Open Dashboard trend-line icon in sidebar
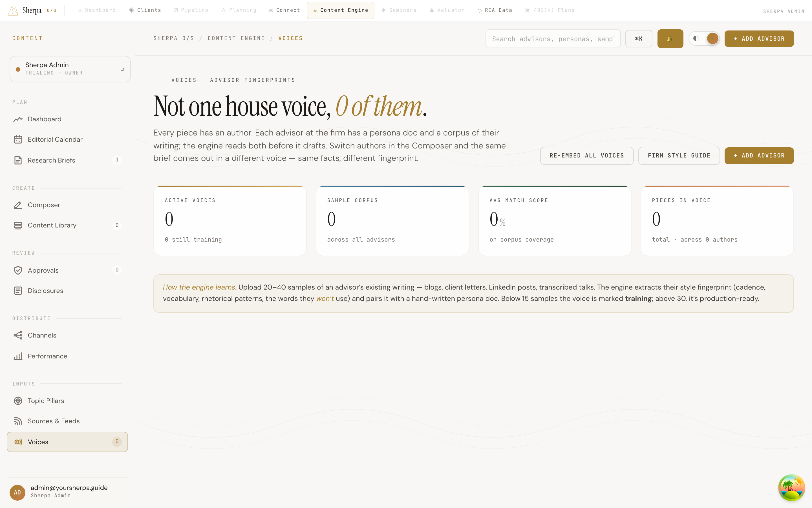Screen dimensions: 812x508 [18, 119]
